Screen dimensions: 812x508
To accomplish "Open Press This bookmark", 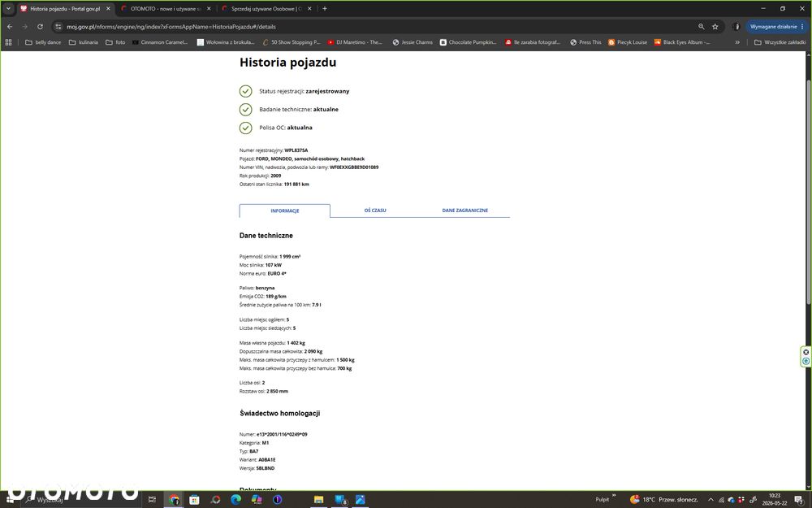I will click(x=585, y=42).
